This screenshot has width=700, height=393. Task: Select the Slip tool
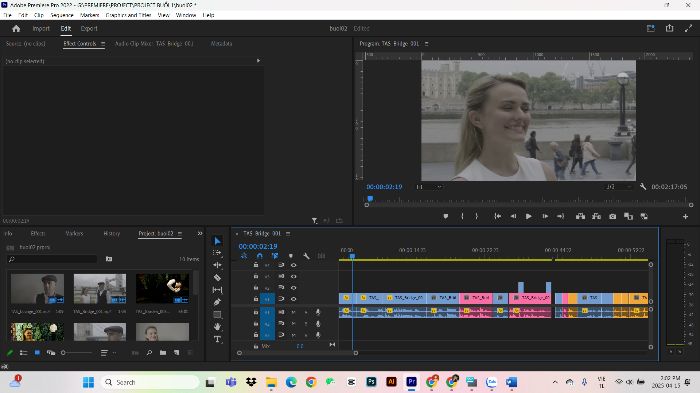coord(217,290)
